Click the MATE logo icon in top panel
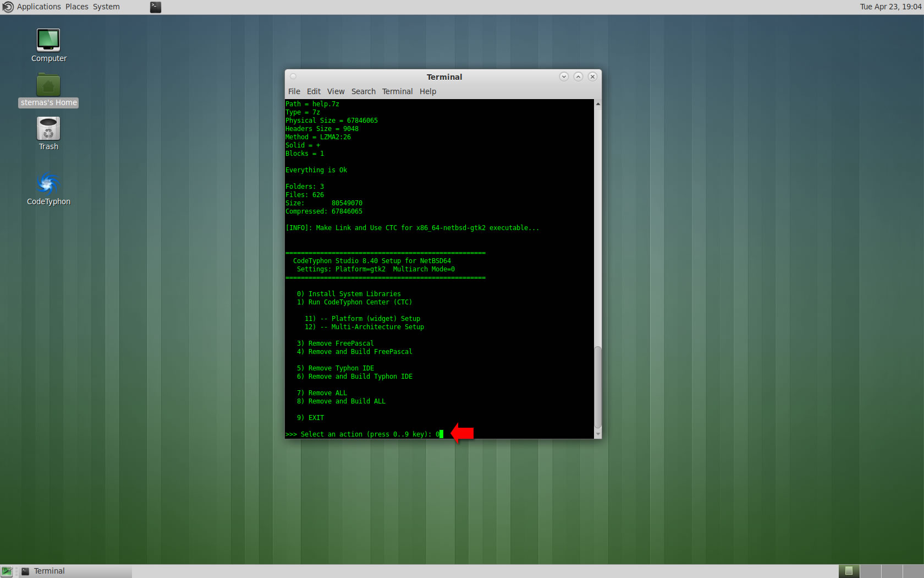Screen dimensions: 924x578 pos(8,7)
